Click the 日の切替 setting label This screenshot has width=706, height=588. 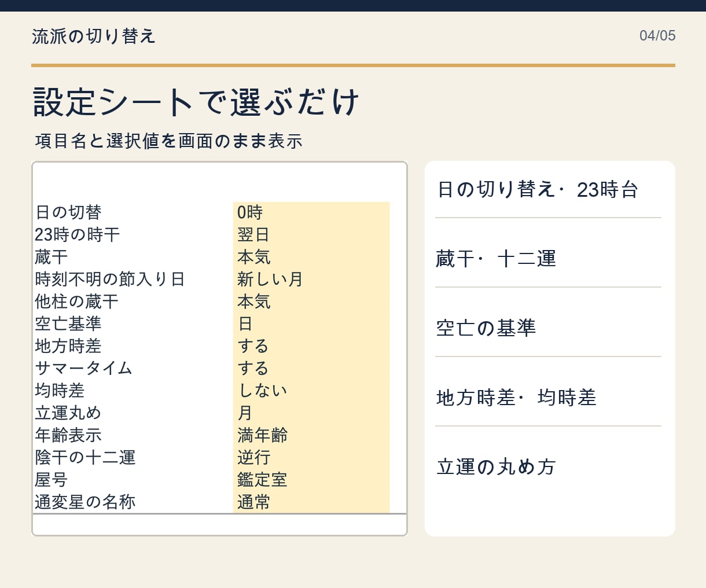click(x=68, y=212)
